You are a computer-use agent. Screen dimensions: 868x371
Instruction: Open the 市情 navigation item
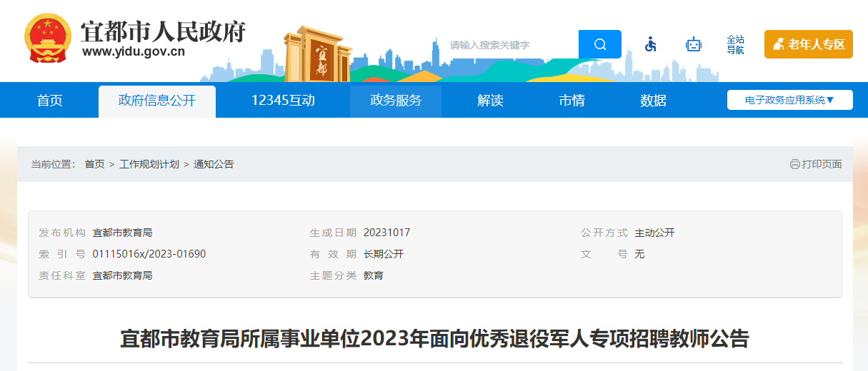coord(572,101)
